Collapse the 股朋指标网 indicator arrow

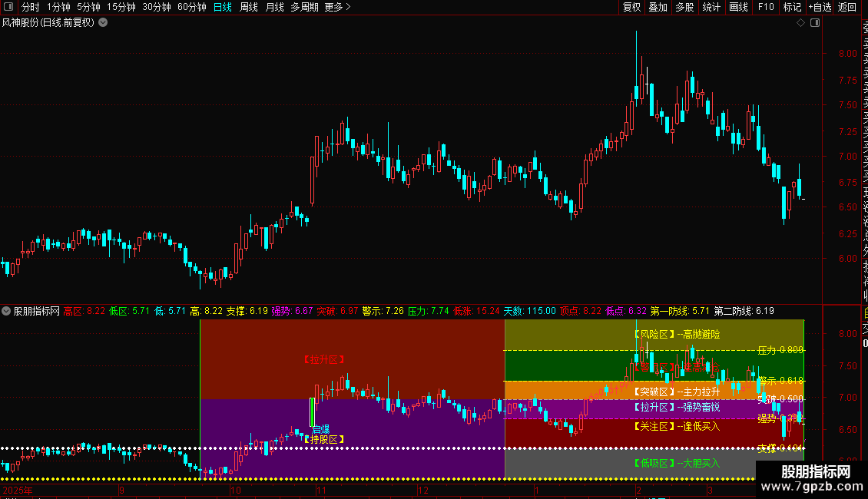pos(6,311)
